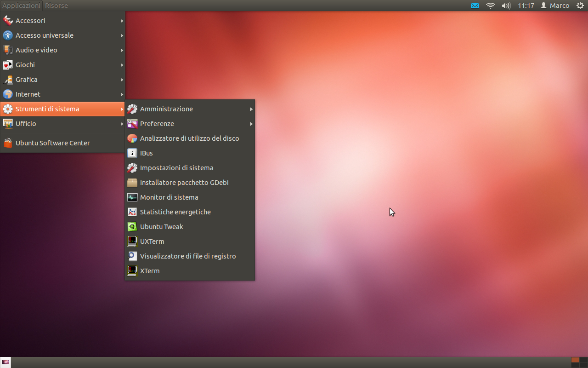Expand the Accessori submenu arrow

tap(122, 21)
